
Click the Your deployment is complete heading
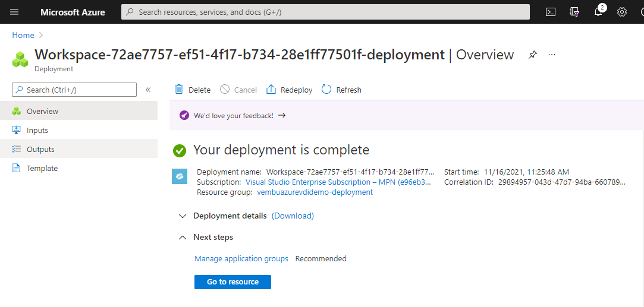(281, 150)
